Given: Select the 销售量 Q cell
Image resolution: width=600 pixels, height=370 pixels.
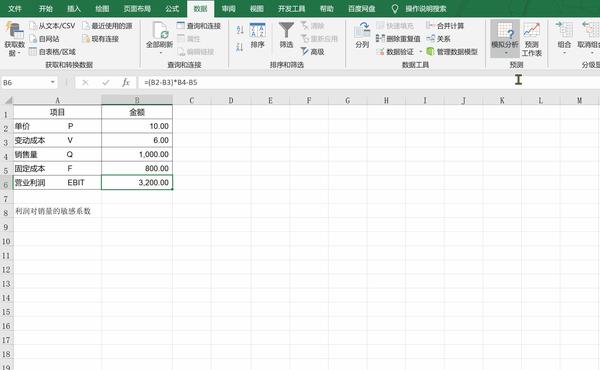Looking at the screenshot, I should pyautogui.click(x=57, y=154).
